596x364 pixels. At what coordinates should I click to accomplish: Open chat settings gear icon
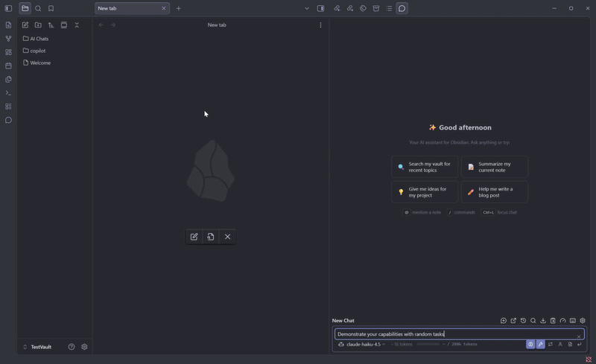583,321
